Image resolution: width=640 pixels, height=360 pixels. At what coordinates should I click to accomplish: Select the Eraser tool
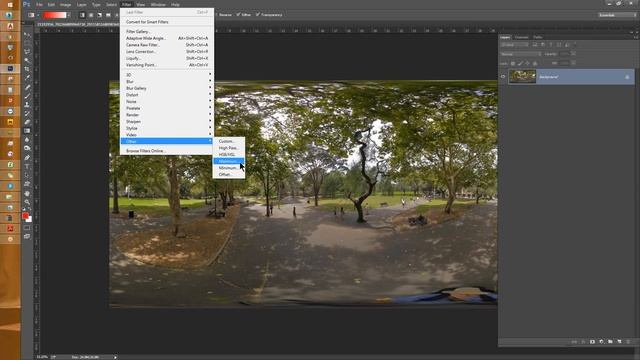[27, 122]
